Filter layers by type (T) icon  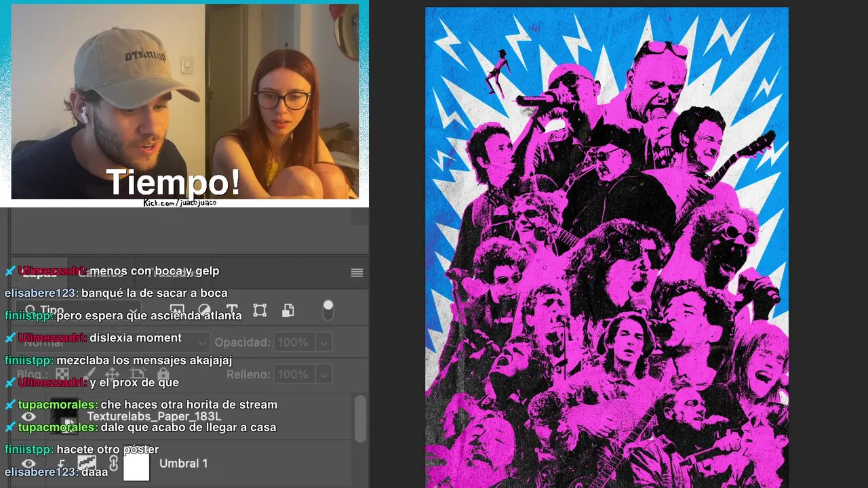[232, 310]
